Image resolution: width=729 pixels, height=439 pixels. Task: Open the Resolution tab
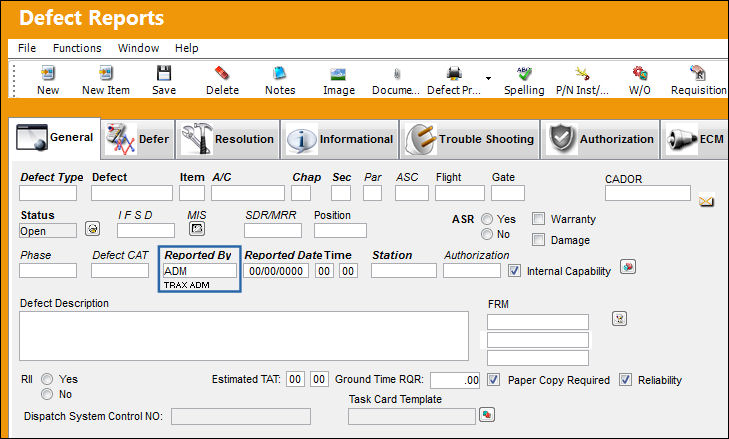click(x=227, y=139)
